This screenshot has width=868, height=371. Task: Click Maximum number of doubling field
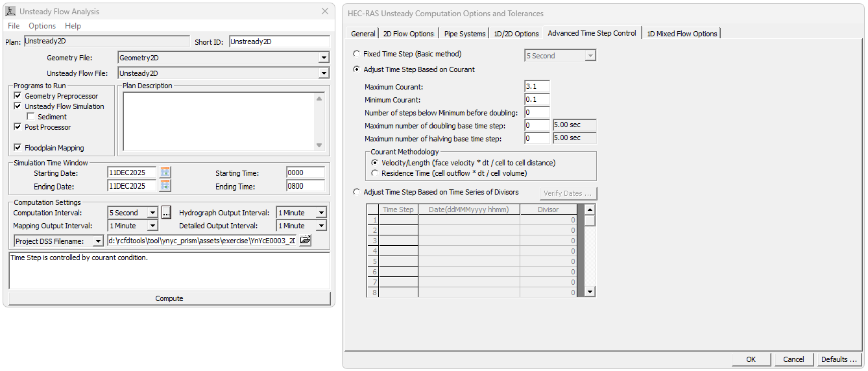tap(537, 125)
